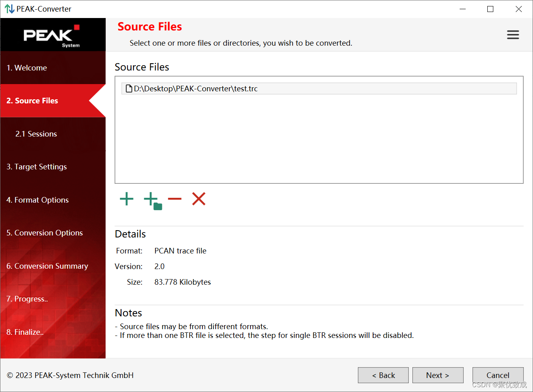Go to step 1. Welcome
The width and height of the screenshot is (533, 392).
(x=53, y=68)
